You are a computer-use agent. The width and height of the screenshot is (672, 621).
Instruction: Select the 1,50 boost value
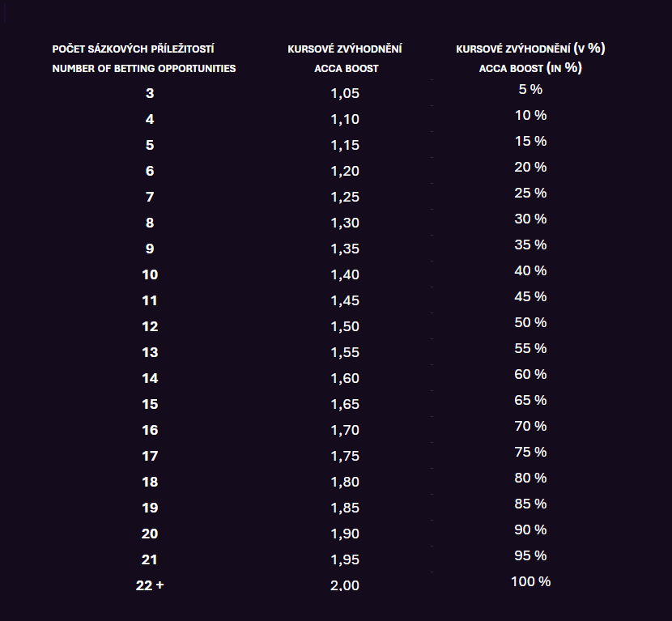click(x=345, y=326)
